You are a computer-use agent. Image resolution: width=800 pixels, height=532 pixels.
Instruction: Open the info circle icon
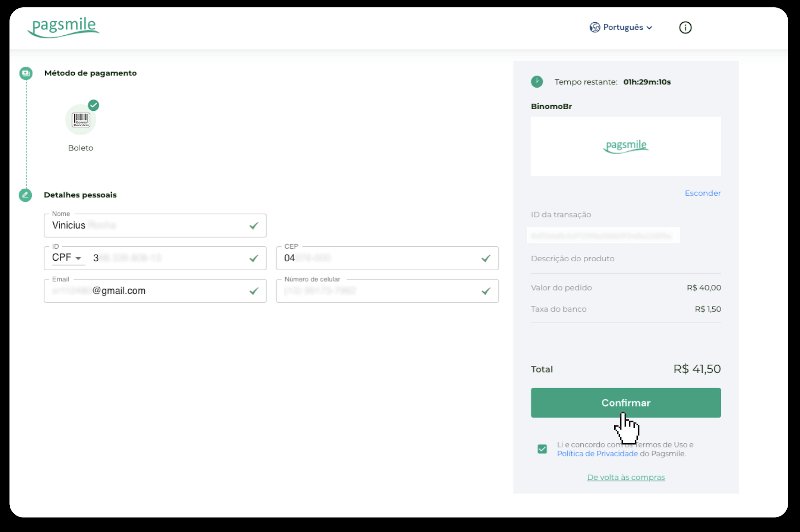point(685,28)
